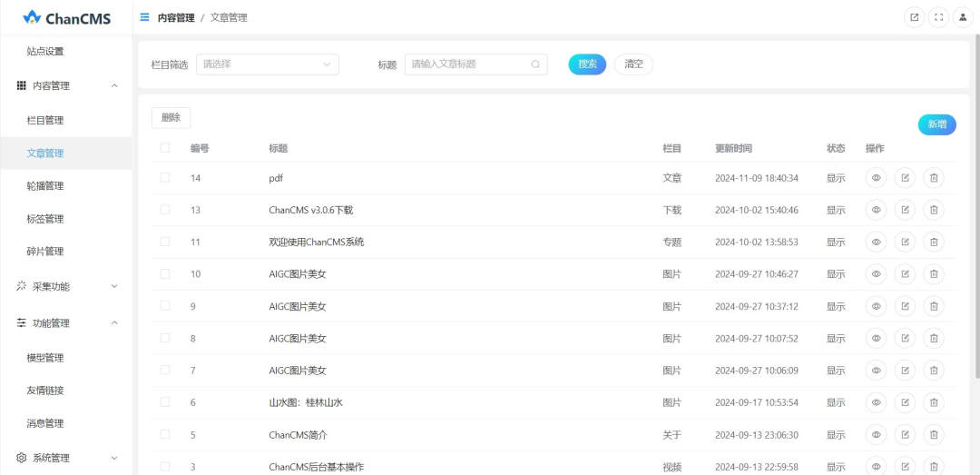Open 碎片管理 page

tap(45, 252)
